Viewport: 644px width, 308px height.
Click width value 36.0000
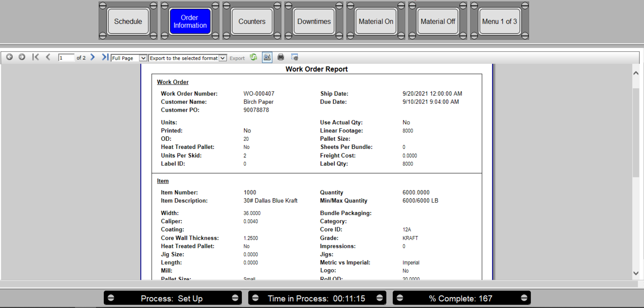tap(252, 213)
